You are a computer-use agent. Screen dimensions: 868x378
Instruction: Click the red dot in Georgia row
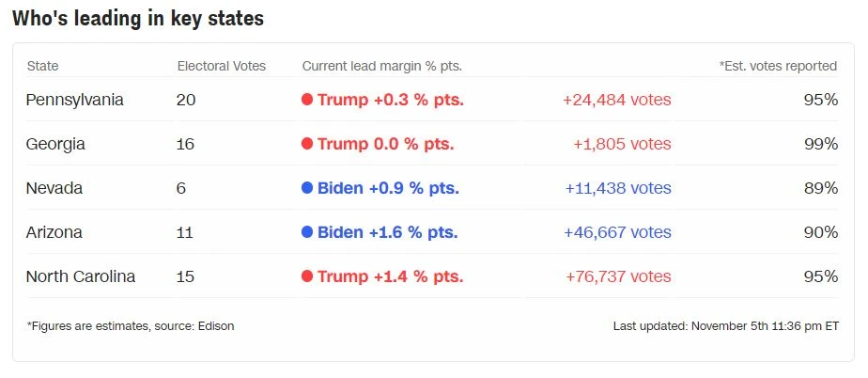tap(307, 144)
